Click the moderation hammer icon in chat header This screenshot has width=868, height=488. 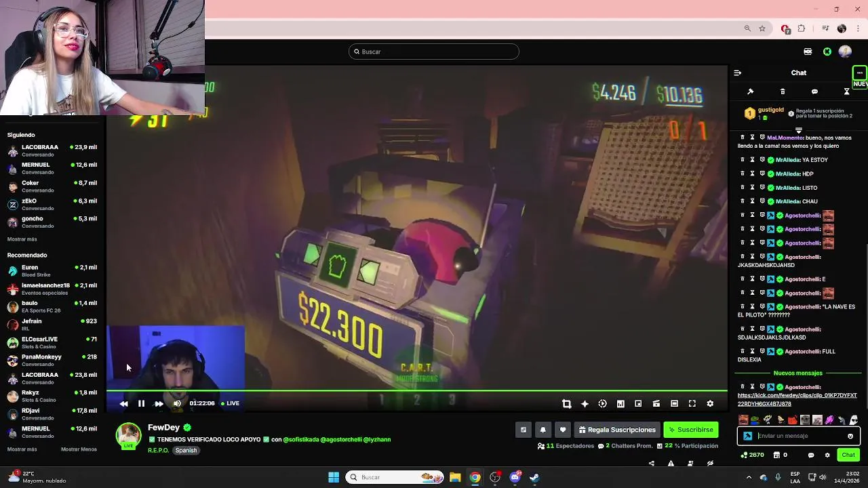(x=750, y=91)
